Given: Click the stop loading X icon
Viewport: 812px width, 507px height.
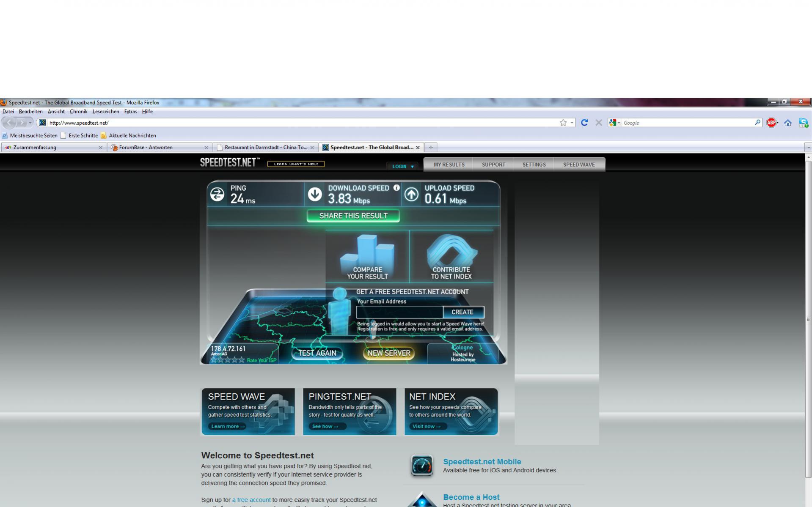Looking at the screenshot, I should coord(598,123).
